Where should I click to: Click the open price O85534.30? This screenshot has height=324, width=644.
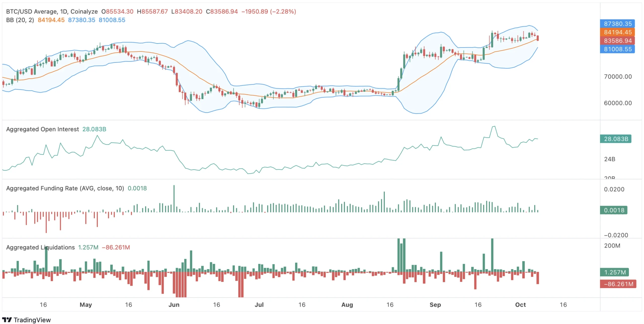[x=117, y=12]
